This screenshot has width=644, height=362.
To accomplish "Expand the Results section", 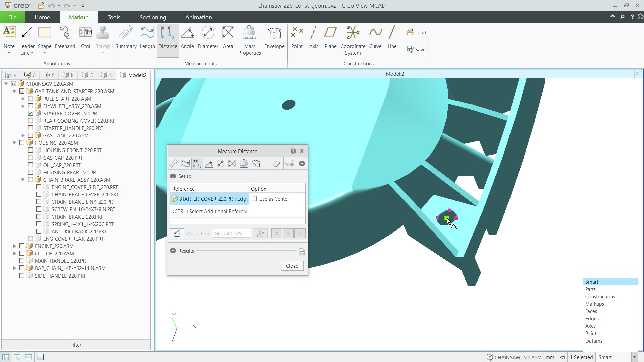I will pos(173,251).
